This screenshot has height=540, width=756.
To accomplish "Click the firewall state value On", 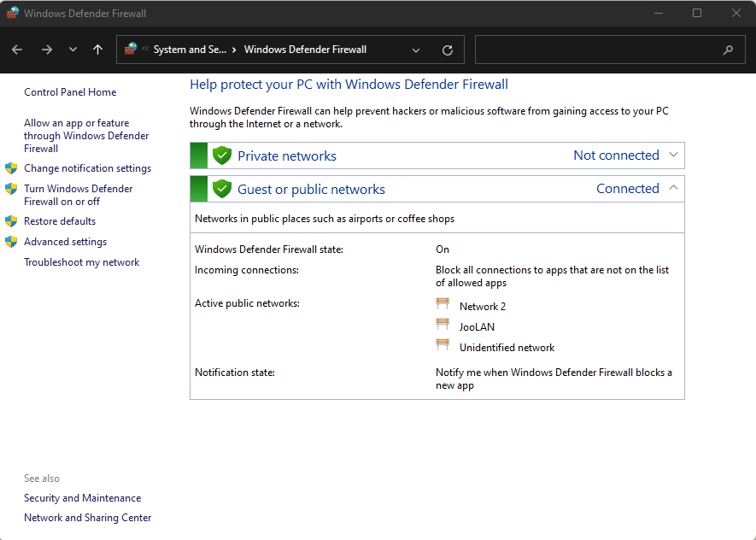I will pos(442,249).
